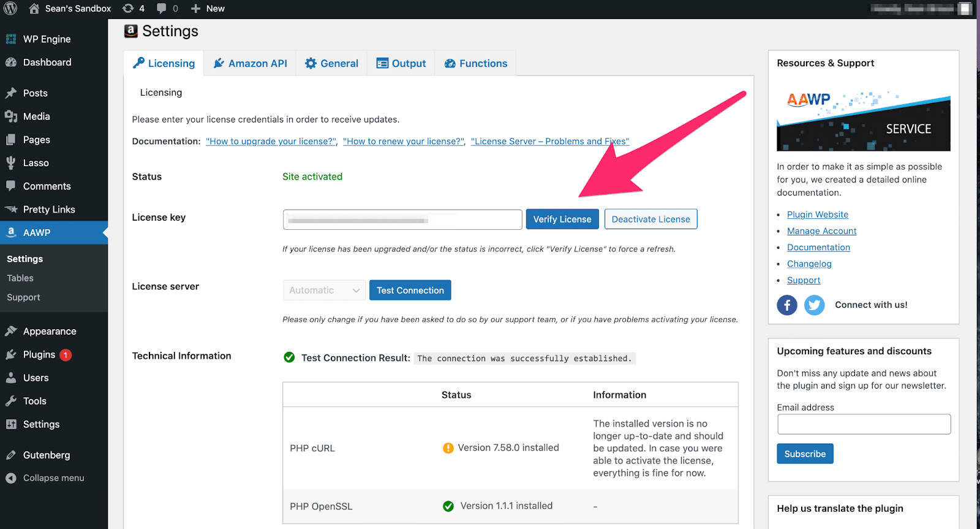Click Version 1.1.1 installed text

pos(507,506)
